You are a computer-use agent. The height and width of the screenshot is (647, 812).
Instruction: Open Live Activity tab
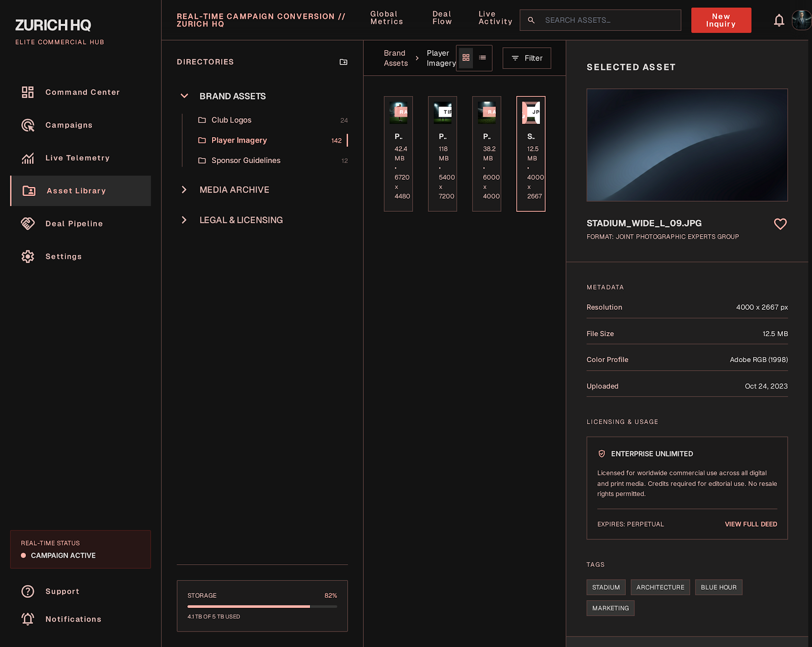495,18
